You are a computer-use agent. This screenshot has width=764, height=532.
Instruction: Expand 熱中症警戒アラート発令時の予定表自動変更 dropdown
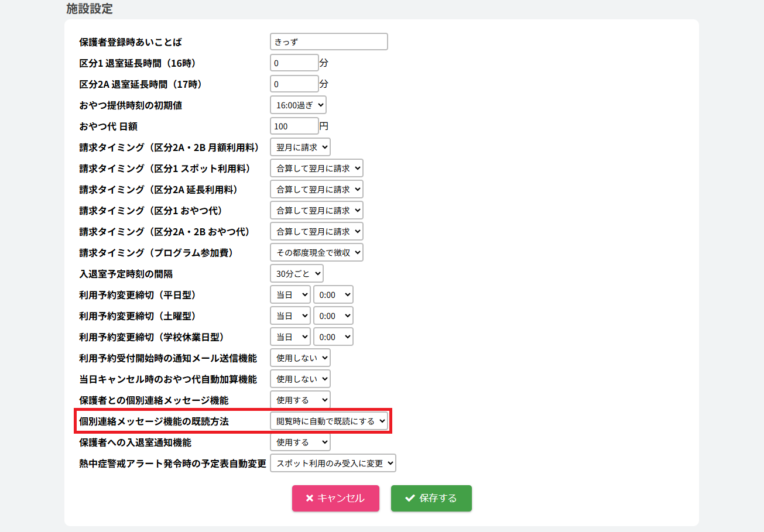coord(333,464)
